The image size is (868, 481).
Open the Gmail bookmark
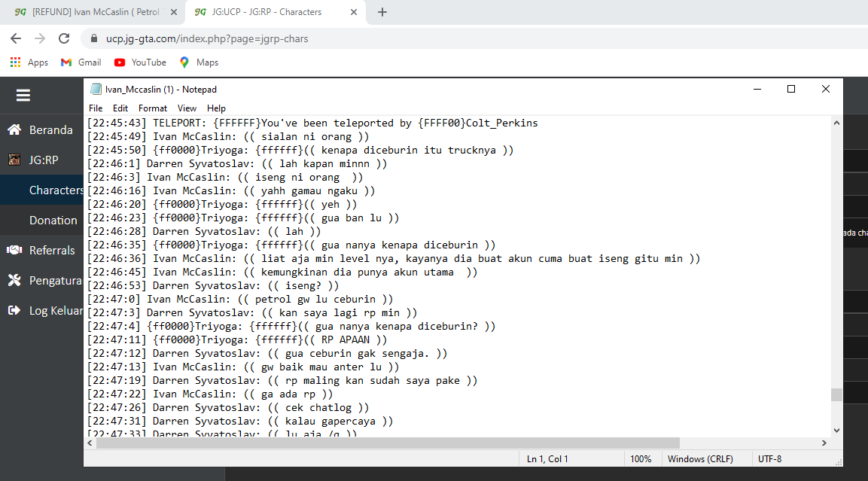(x=81, y=62)
